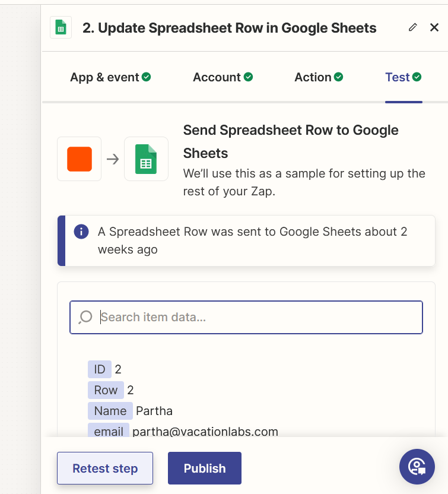Go to the Action tab

[313, 77]
